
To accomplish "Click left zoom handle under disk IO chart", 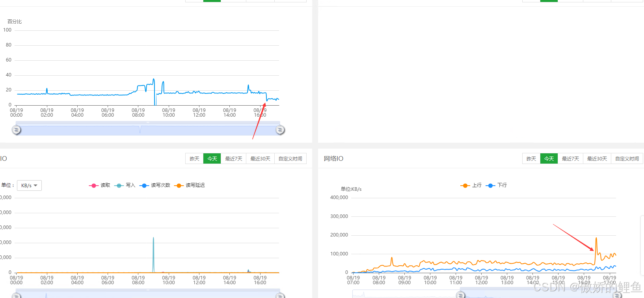I will point(16,296).
